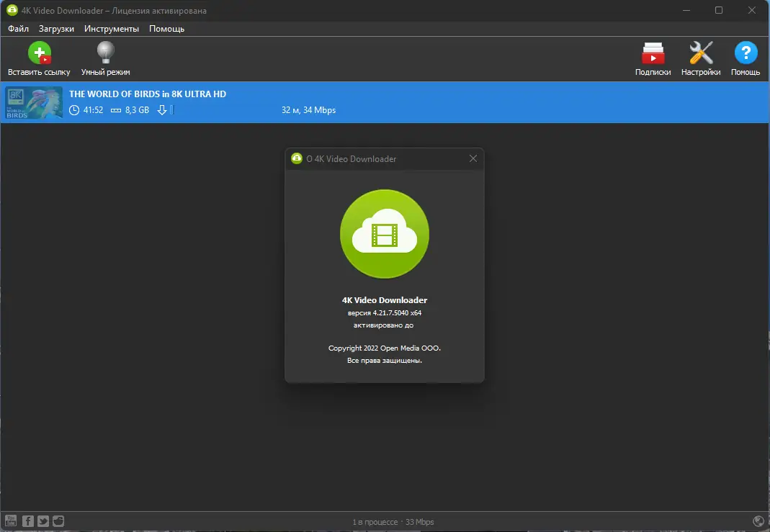Open the Facebook icon at the bottom

coord(27,520)
